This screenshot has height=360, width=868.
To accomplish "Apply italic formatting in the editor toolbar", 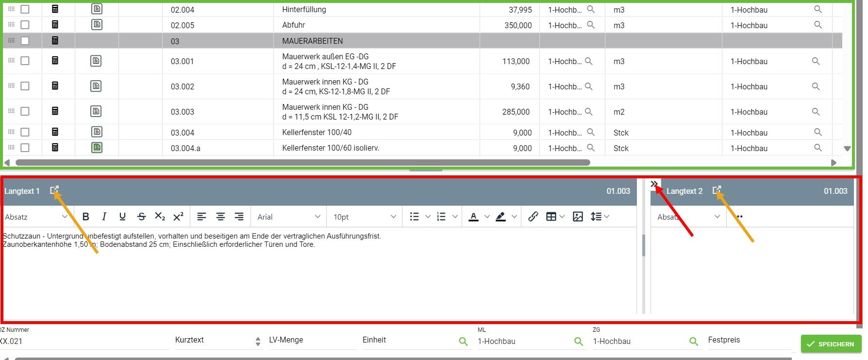I will [104, 217].
